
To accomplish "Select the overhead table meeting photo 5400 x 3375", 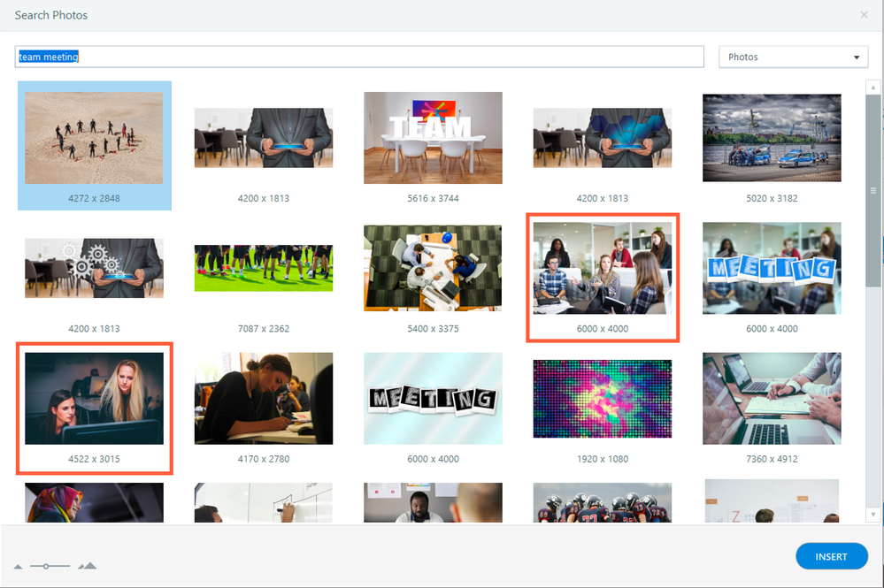I will (x=433, y=268).
